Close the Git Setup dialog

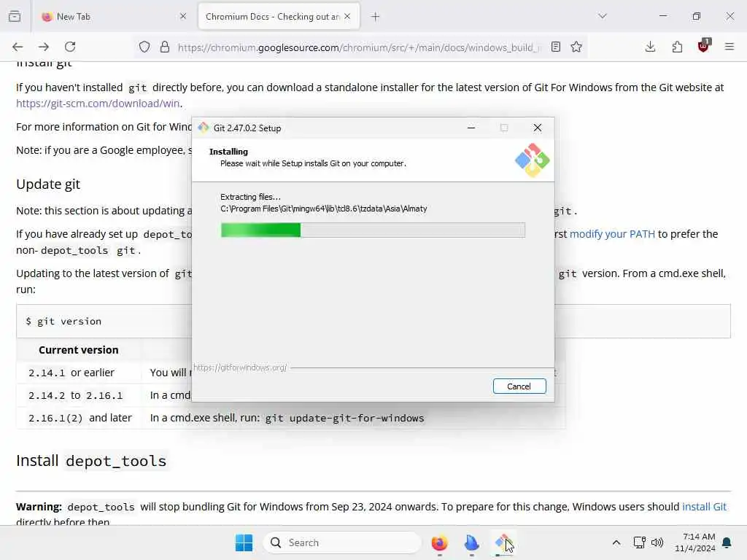538,128
